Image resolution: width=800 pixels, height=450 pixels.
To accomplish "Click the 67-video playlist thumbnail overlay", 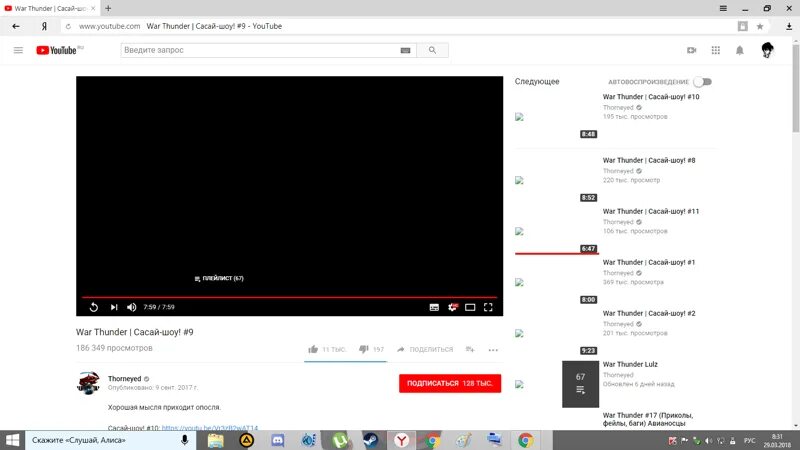I will (x=581, y=384).
